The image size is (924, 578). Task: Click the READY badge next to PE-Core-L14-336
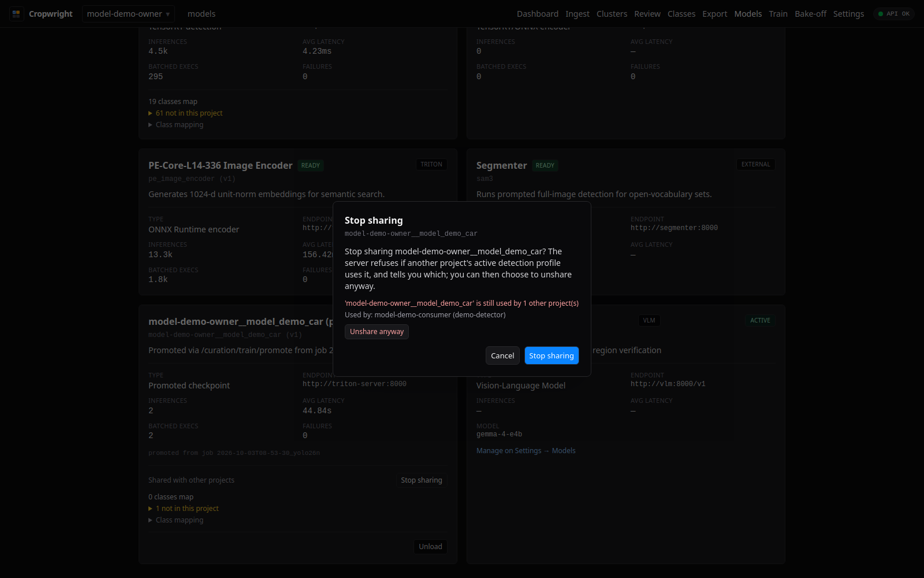pyautogui.click(x=310, y=166)
